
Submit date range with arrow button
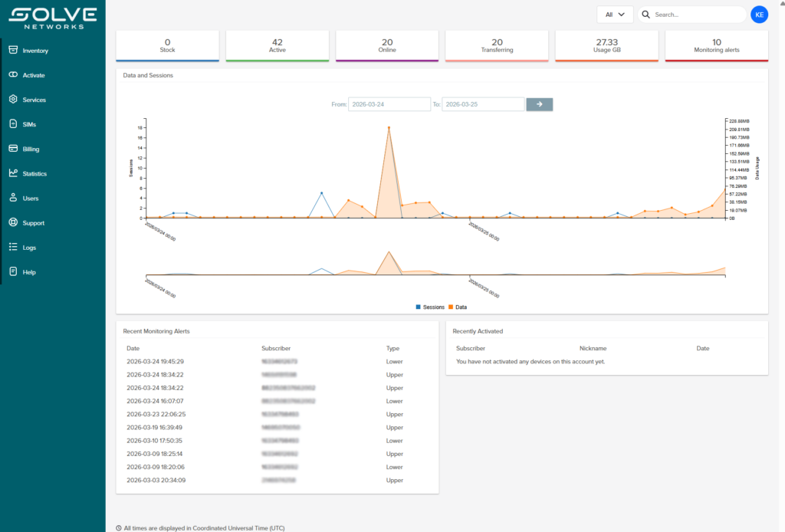pyautogui.click(x=539, y=104)
